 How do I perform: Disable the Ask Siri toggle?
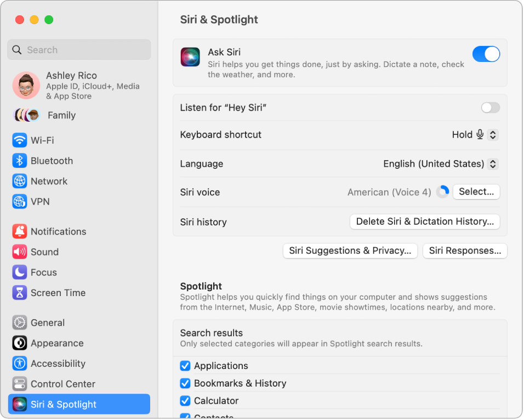tap(486, 54)
